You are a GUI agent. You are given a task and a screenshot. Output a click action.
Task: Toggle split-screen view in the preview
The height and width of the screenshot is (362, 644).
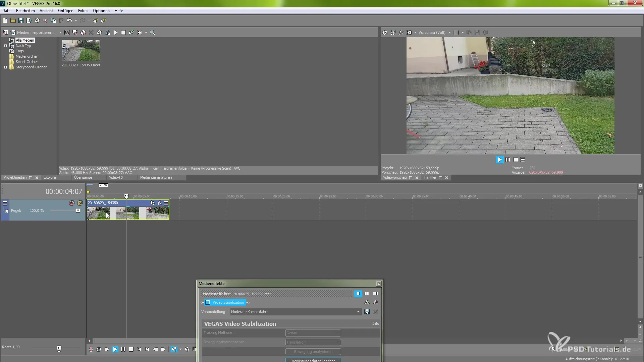tap(409, 33)
